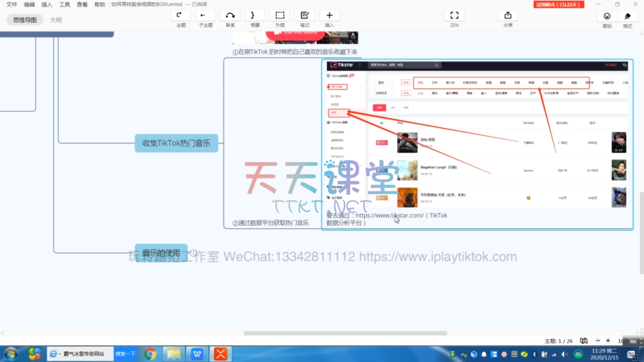Select the 思维导图 (Mind Map) tab

point(25,20)
